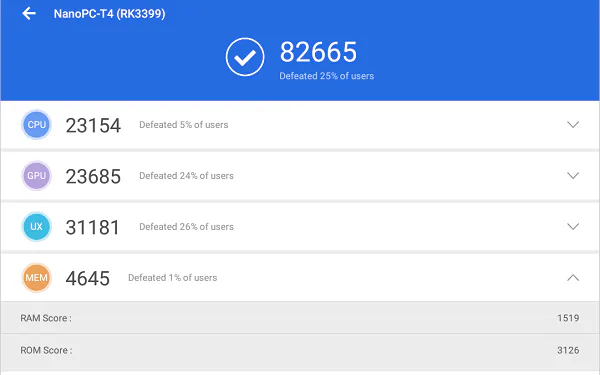Click the CPU score 23154
The image size is (600, 375).
point(93,126)
